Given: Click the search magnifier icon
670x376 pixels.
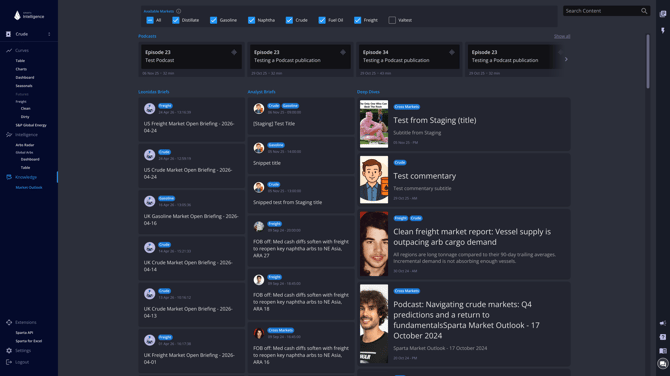Looking at the screenshot, I should [x=644, y=11].
